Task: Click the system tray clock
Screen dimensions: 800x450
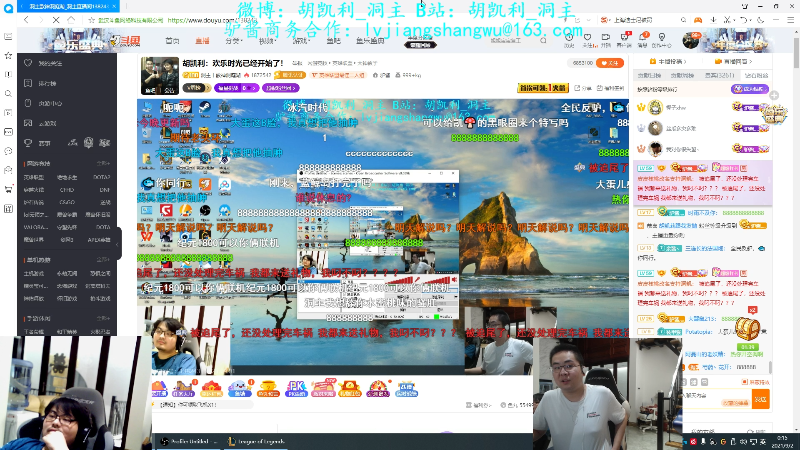Action: [783, 441]
